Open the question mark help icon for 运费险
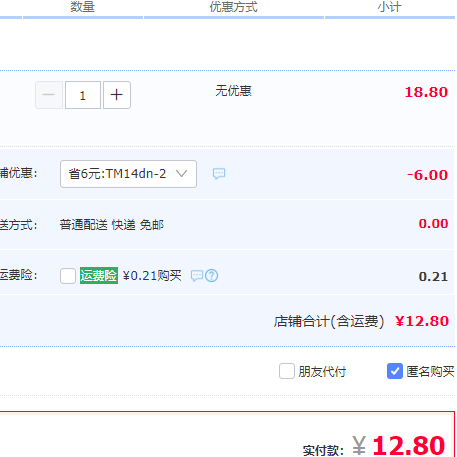 pos(212,276)
